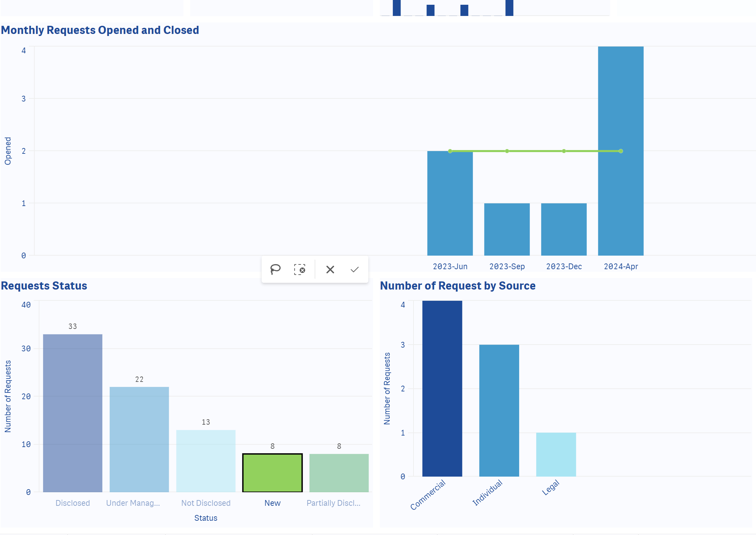
Task: Click the Requests Status chart title
Action: click(44, 285)
